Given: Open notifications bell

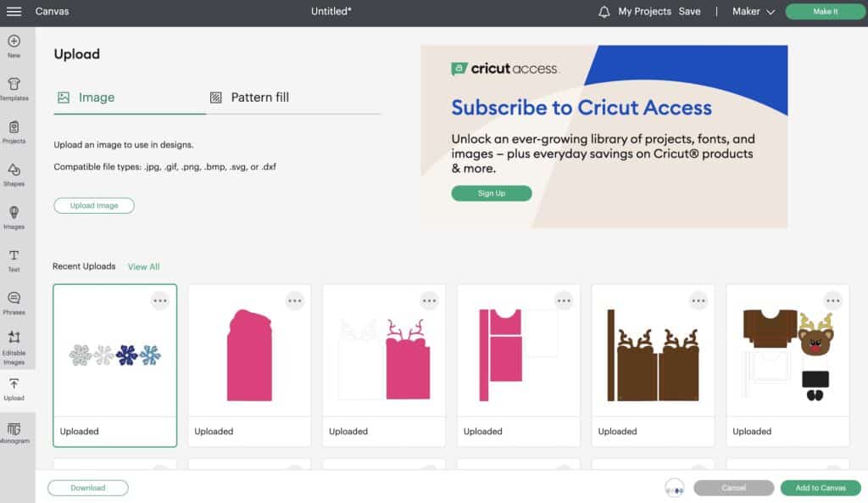Looking at the screenshot, I should pyautogui.click(x=604, y=12).
